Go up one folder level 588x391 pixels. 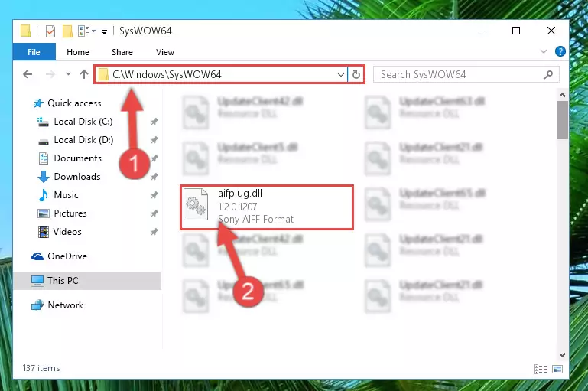tap(84, 74)
